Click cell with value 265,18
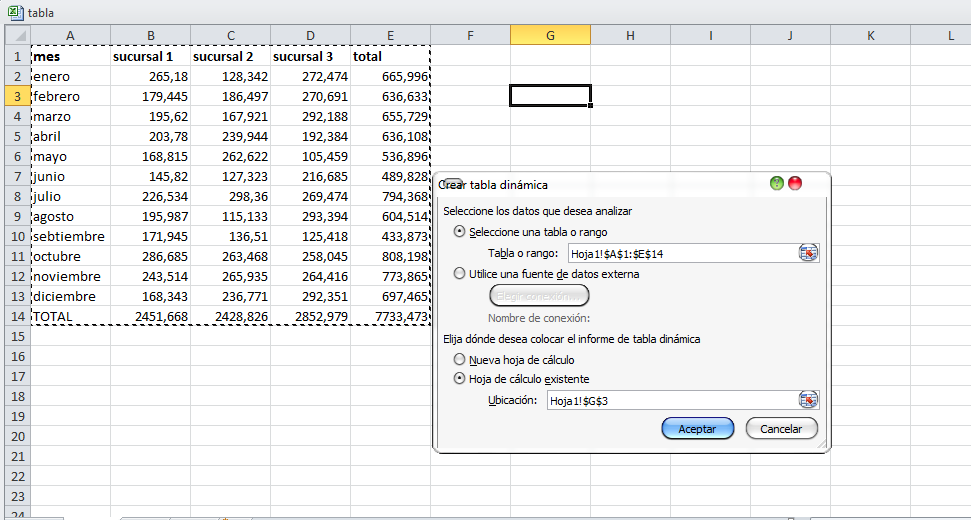Image resolution: width=971 pixels, height=520 pixels. tap(150, 76)
